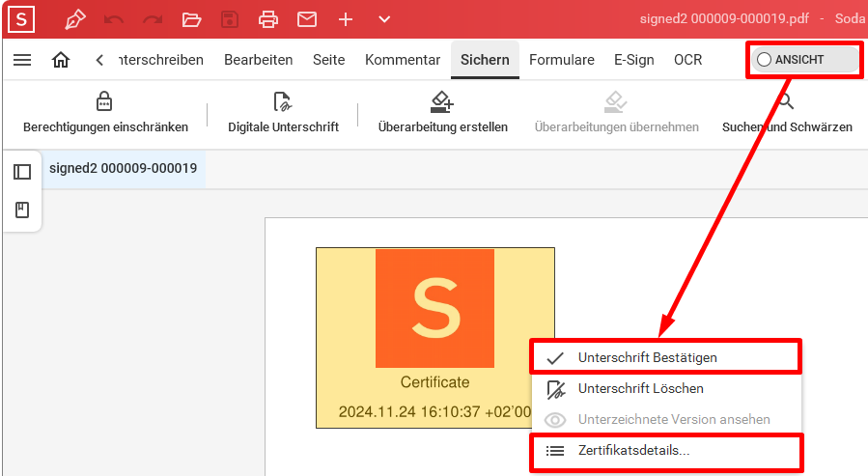Click the Soda PDF logo icon
The image size is (868, 476).
(21, 19)
